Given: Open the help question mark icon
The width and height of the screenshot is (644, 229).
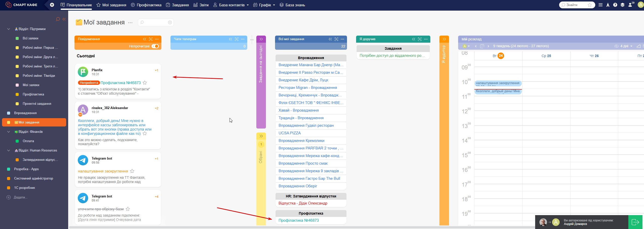Looking at the screenshot, I should pos(615,5).
